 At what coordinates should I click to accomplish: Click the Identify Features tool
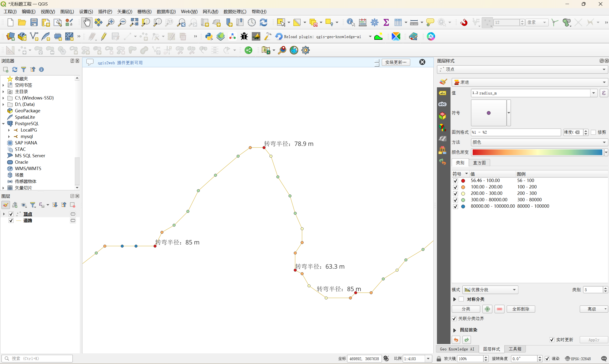[x=351, y=23]
